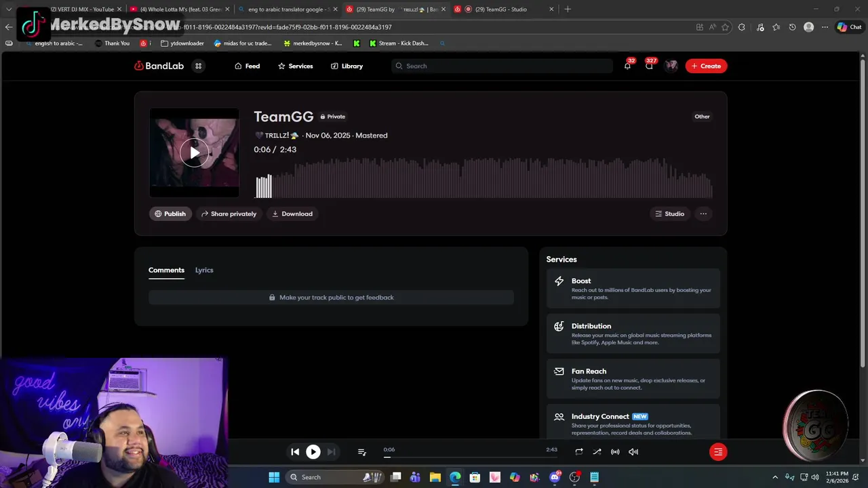Download the TeamGG track
The width and height of the screenshot is (868, 488).
(292, 213)
